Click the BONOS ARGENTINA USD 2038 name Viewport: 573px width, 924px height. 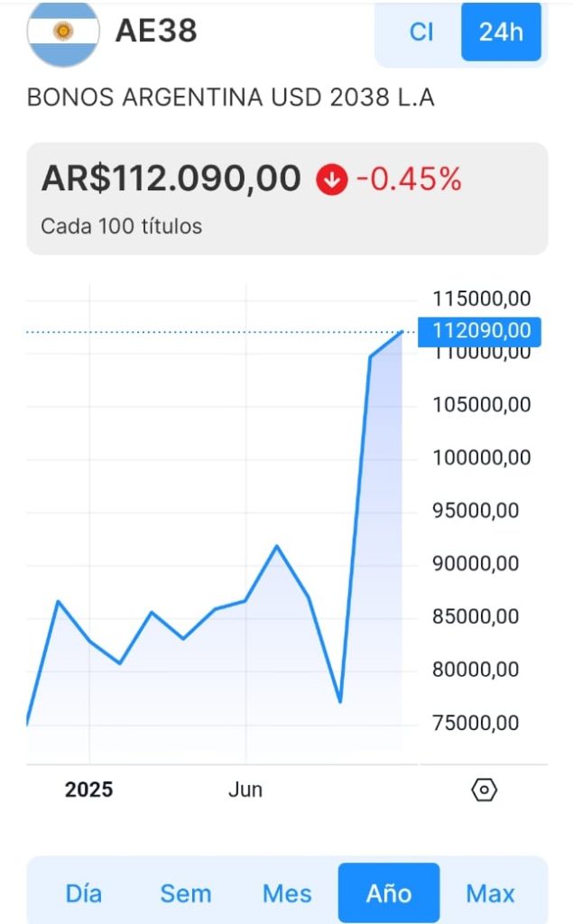coord(231,97)
